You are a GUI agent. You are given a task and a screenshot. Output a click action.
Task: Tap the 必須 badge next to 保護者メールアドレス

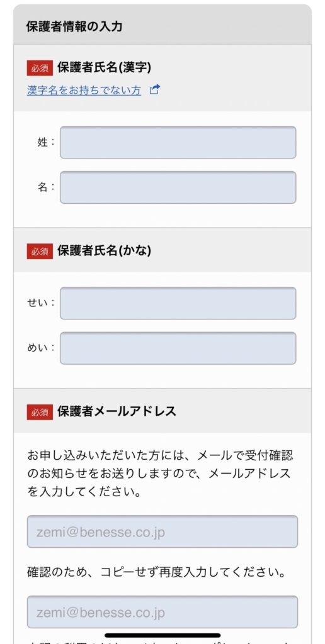pos(40,412)
